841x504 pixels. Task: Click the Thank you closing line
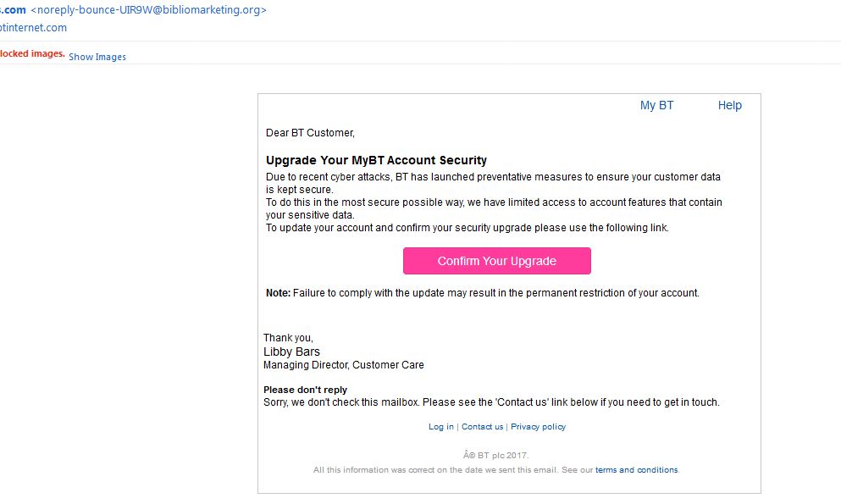point(288,338)
